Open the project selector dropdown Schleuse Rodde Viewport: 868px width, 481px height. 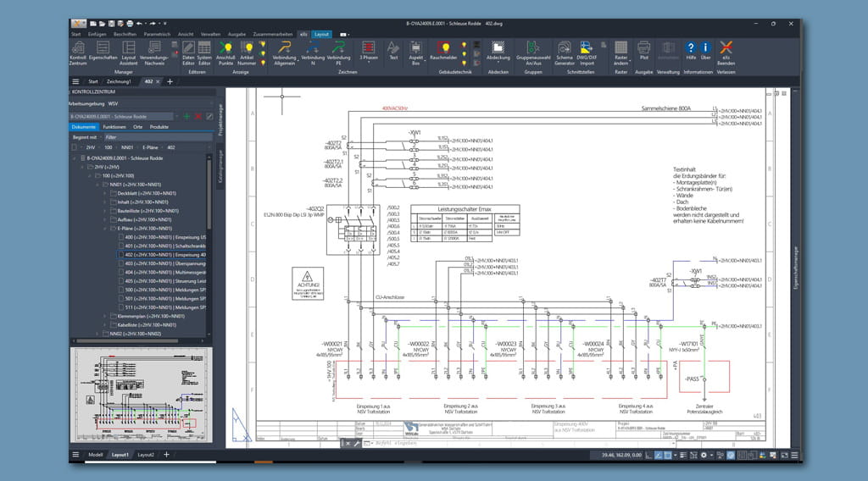(175, 116)
